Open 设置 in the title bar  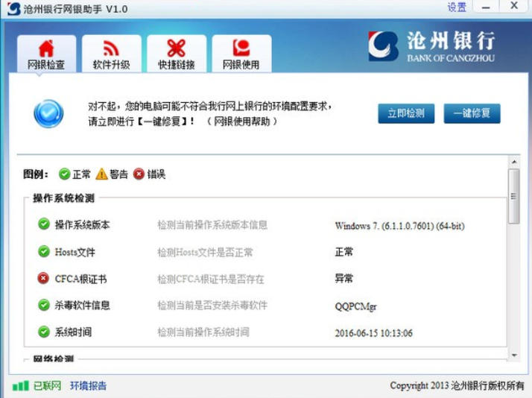click(x=457, y=7)
